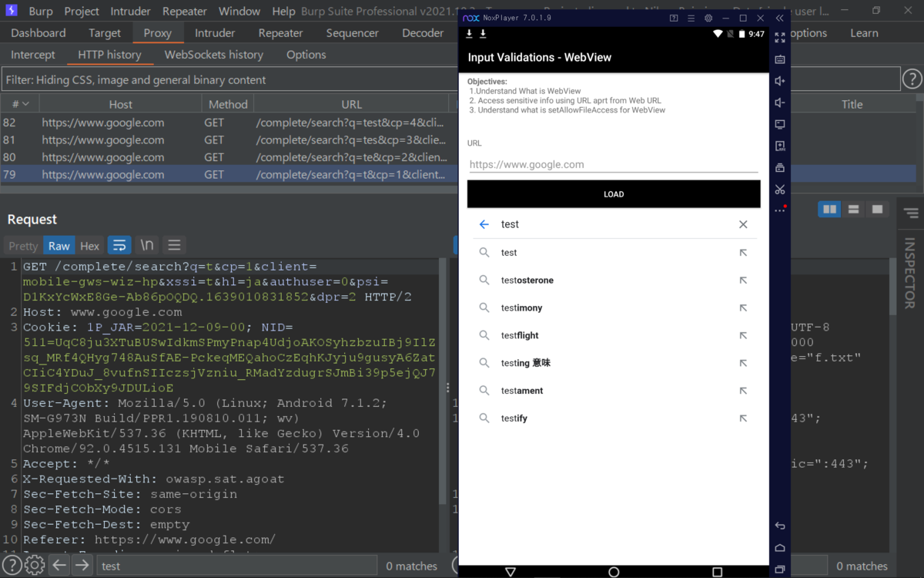Click blue back arrow in Google search
Image resolution: width=924 pixels, height=578 pixels.
point(484,224)
